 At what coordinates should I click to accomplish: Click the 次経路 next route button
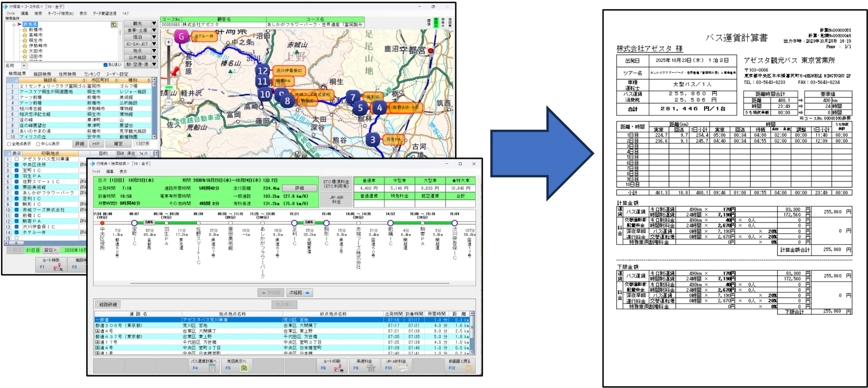(299, 293)
